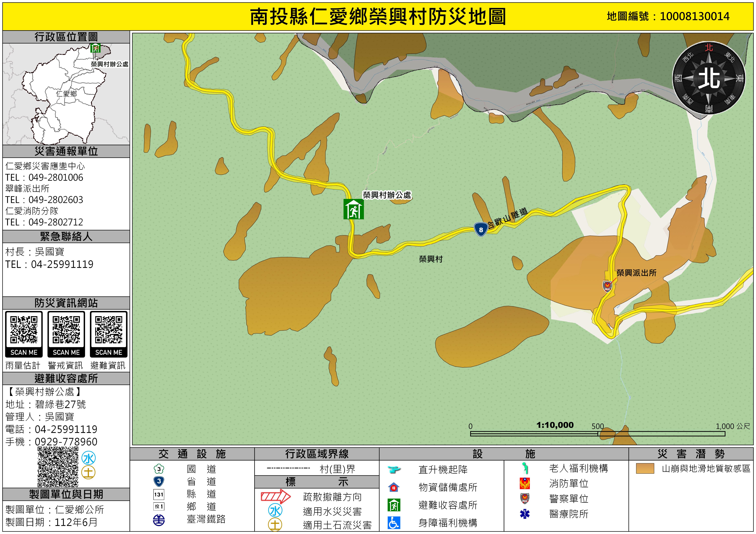Click the Highway 8 shield marker
The height and width of the screenshot is (534, 756).
(481, 229)
